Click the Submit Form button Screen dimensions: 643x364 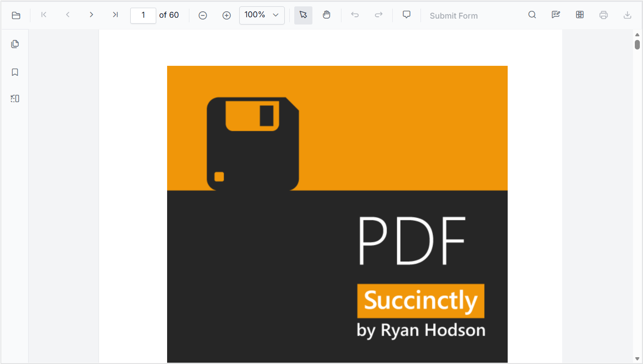454,15
